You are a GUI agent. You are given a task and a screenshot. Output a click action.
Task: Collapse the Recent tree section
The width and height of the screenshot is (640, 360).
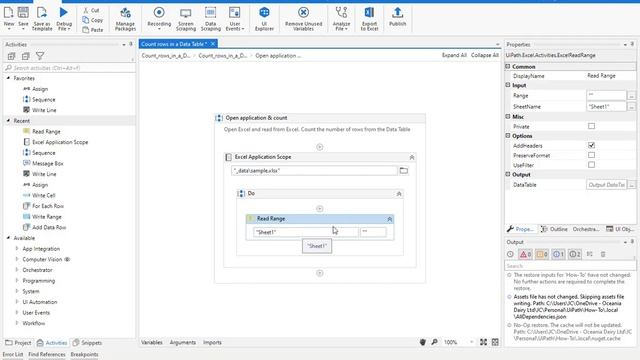tap(8, 121)
